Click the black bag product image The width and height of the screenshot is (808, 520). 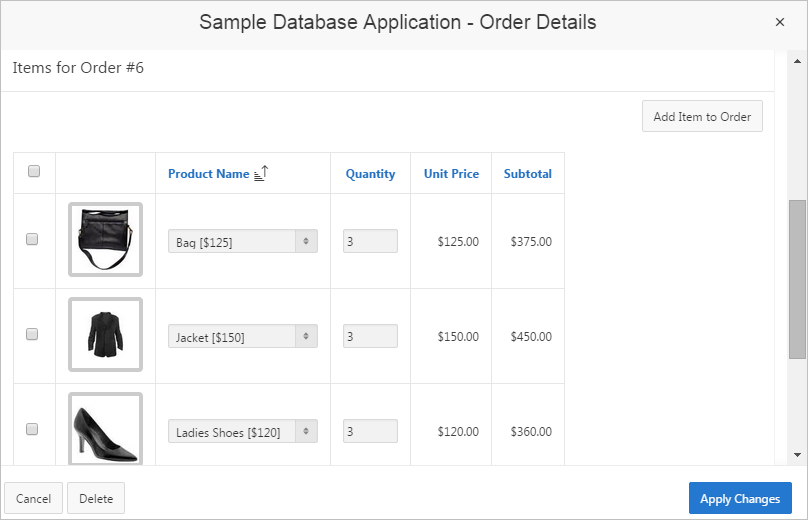105,239
